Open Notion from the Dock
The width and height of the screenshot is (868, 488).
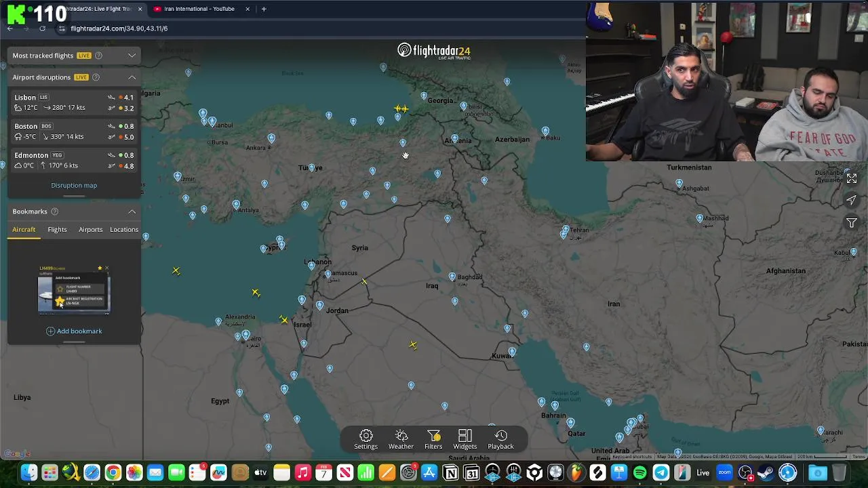(x=450, y=472)
